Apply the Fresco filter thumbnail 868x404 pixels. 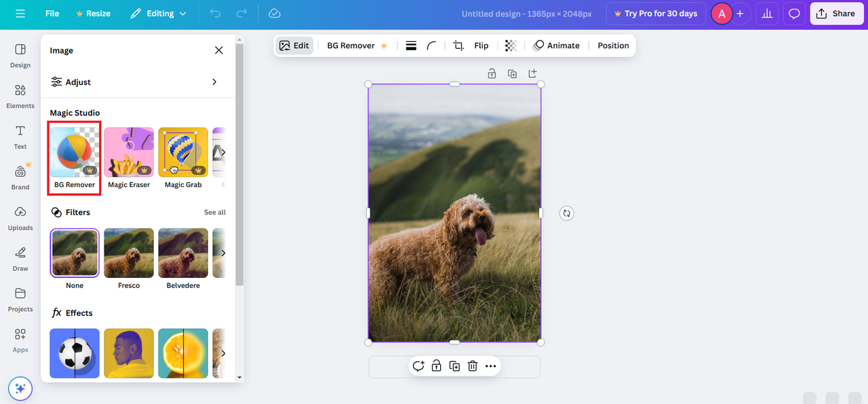click(128, 252)
